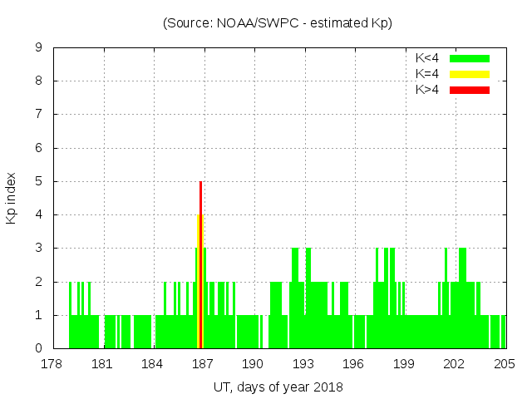
Task: Click the 'UT, days of year 2018' axis label
Action: (x=278, y=387)
